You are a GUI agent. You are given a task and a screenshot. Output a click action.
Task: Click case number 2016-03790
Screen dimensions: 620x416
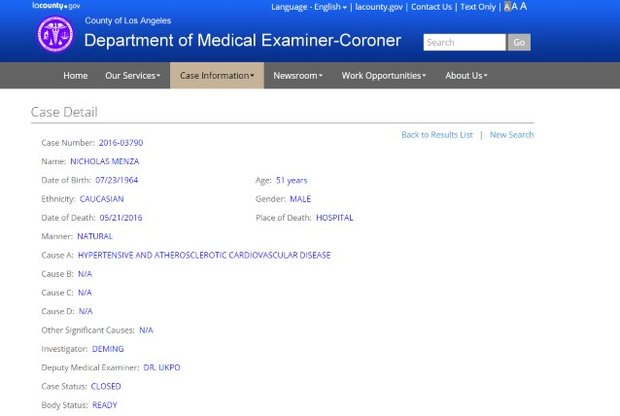pos(121,143)
